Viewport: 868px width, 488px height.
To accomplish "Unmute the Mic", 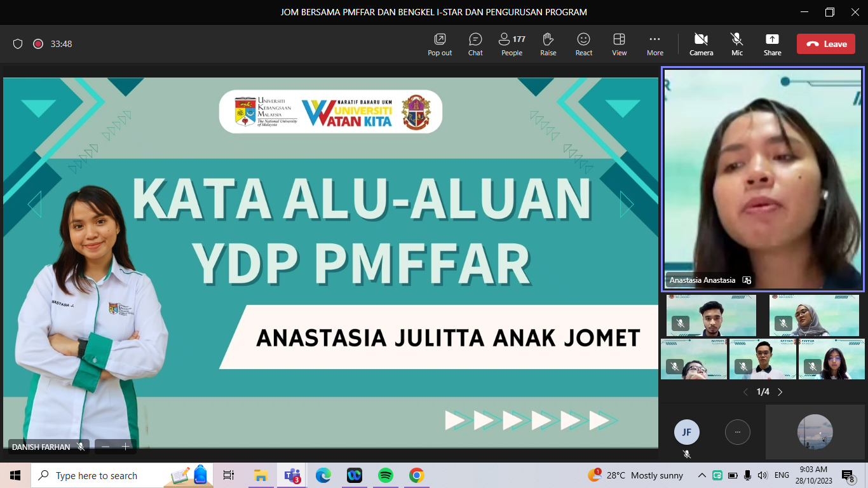I will 736,44.
